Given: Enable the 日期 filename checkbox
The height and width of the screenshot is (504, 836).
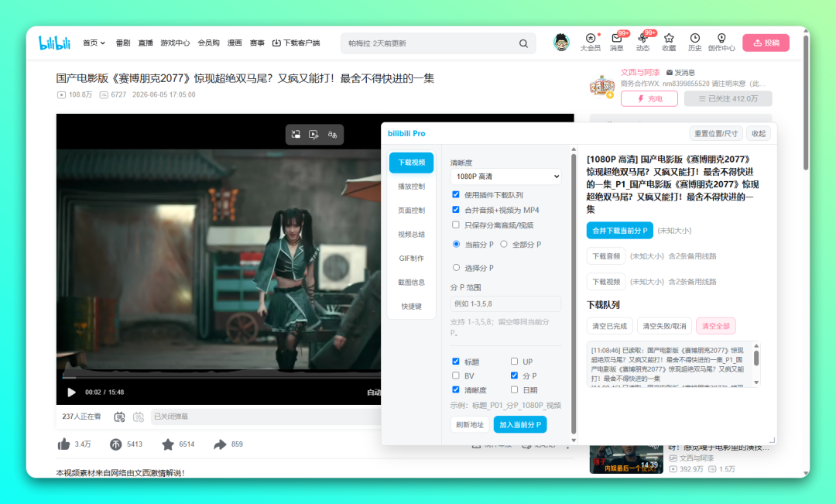Looking at the screenshot, I should [515, 389].
